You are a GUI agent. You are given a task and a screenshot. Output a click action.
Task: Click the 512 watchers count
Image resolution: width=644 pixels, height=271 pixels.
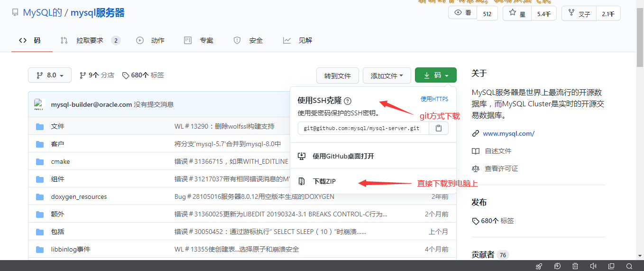(x=487, y=14)
